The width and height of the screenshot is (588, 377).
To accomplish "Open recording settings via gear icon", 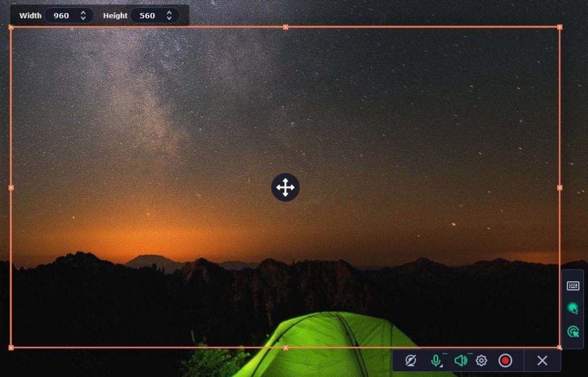I will click(x=481, y=360).
